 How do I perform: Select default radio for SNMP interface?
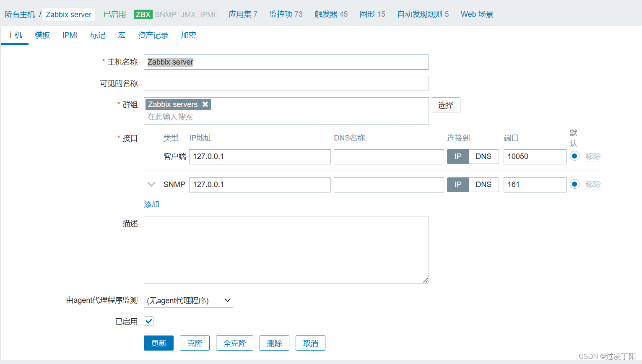pyautogui.click(x=574, y=184)
